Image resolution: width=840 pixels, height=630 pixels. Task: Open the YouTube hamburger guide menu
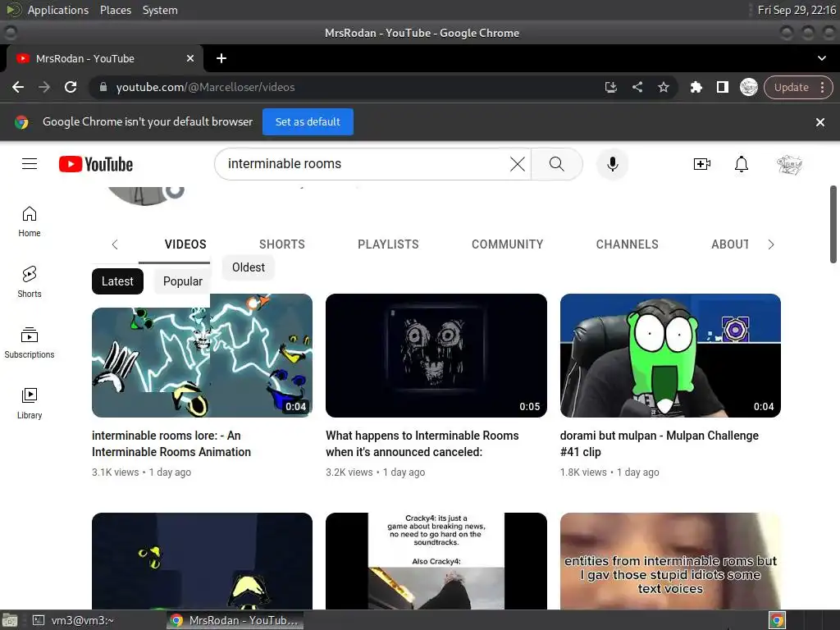click(x=30, y=164)
